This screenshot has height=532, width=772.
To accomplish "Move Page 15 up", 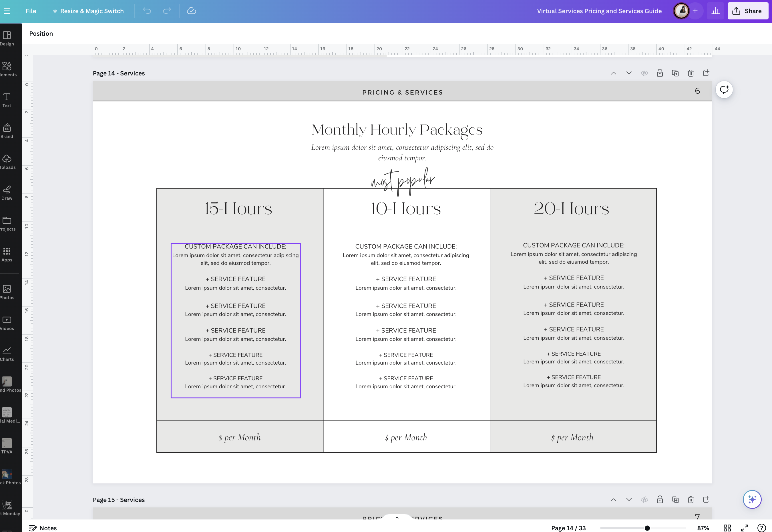I will tap(614, 500).
